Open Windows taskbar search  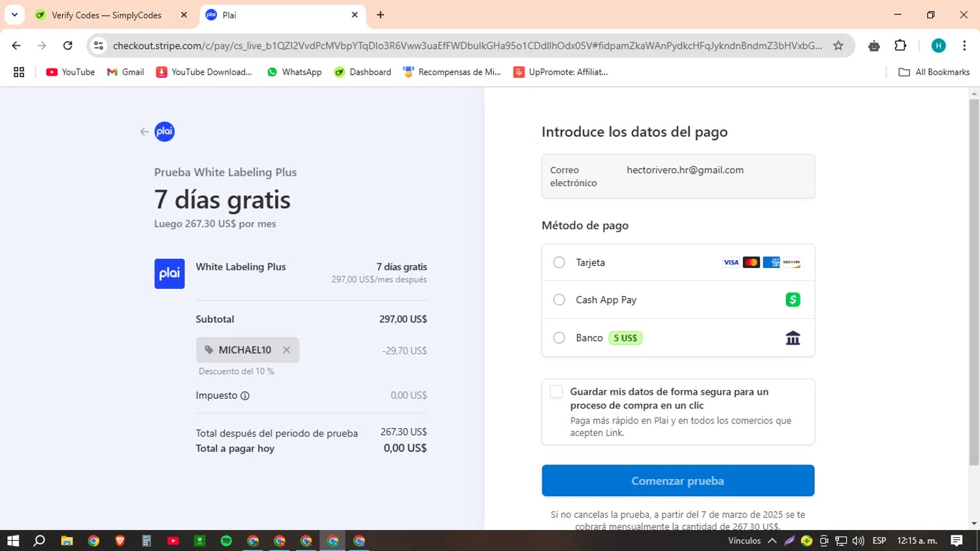coord(39,541)
